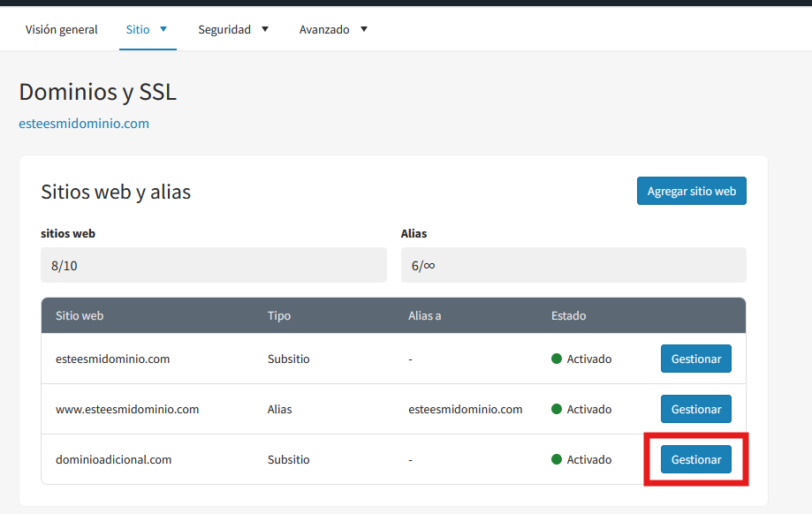The width and height of the screenshot is (812, 514).
Task: Click the Agregar sitio web button
Action: click(691, 191)
